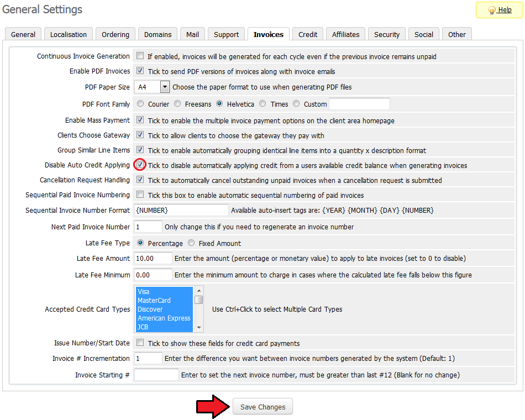Select Custom PDF font radio button

click(x=296, y=103)
